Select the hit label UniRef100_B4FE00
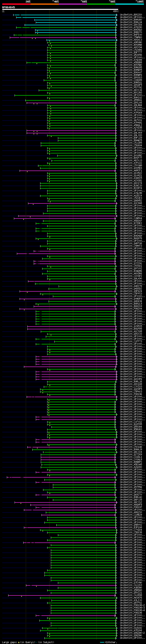 [131, 35]
